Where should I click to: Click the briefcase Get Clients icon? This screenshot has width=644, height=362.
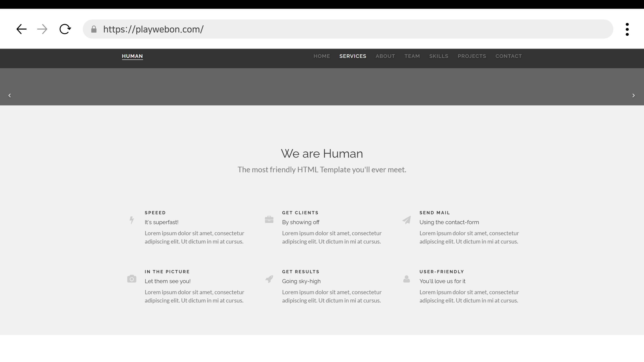[269, 219]
